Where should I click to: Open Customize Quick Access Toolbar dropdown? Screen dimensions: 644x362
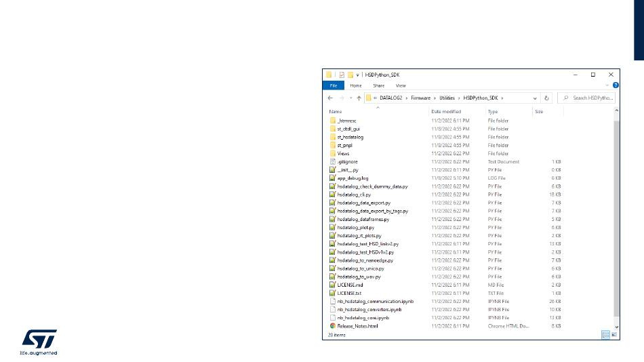point(357,75)
